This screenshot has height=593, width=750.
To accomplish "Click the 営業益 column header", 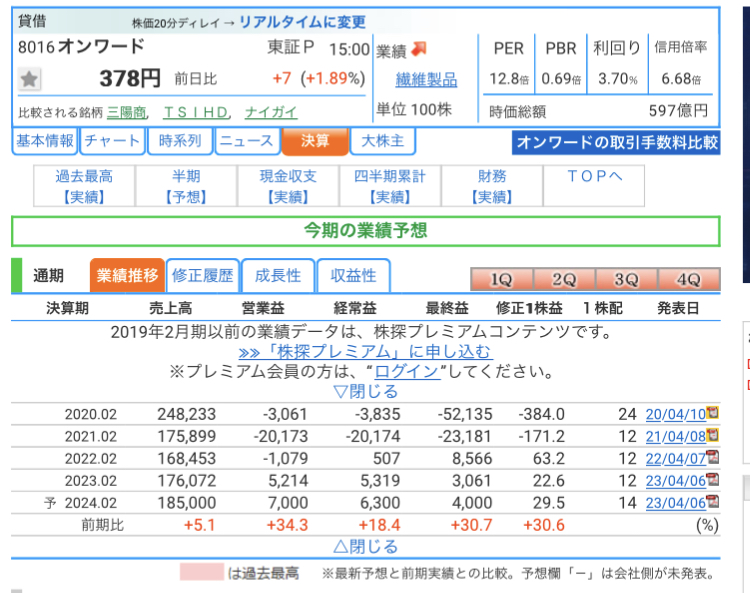I will (x=263, y=308).
